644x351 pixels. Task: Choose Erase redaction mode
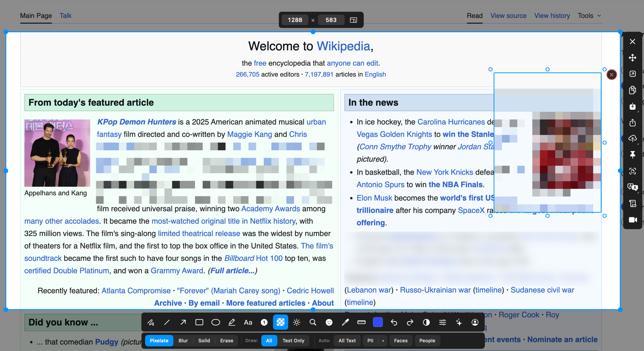coord(227,340)
